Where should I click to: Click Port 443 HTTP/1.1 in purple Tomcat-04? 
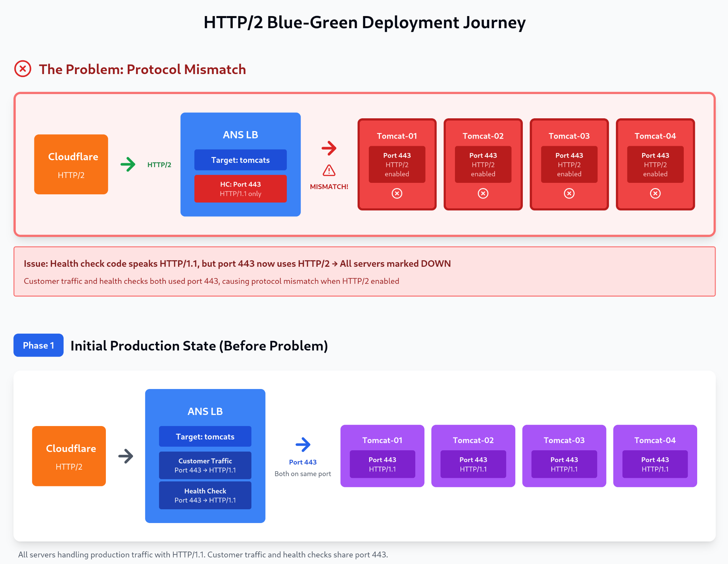655,464
